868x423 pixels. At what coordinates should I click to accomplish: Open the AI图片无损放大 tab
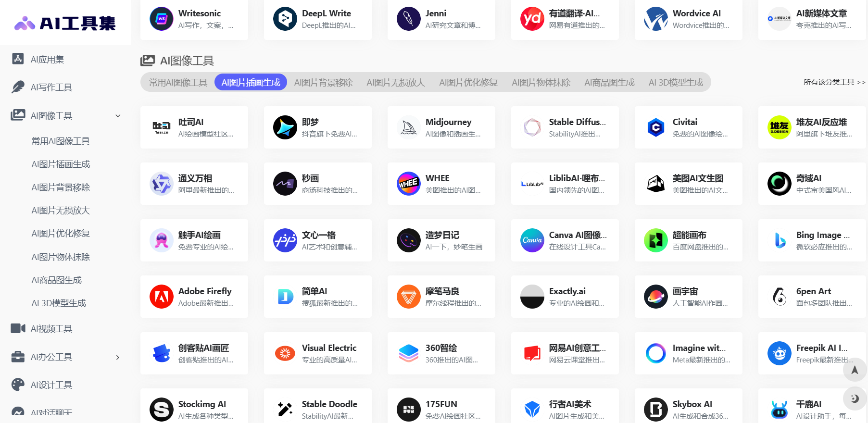pyautogui.click(x=396, y=83)
